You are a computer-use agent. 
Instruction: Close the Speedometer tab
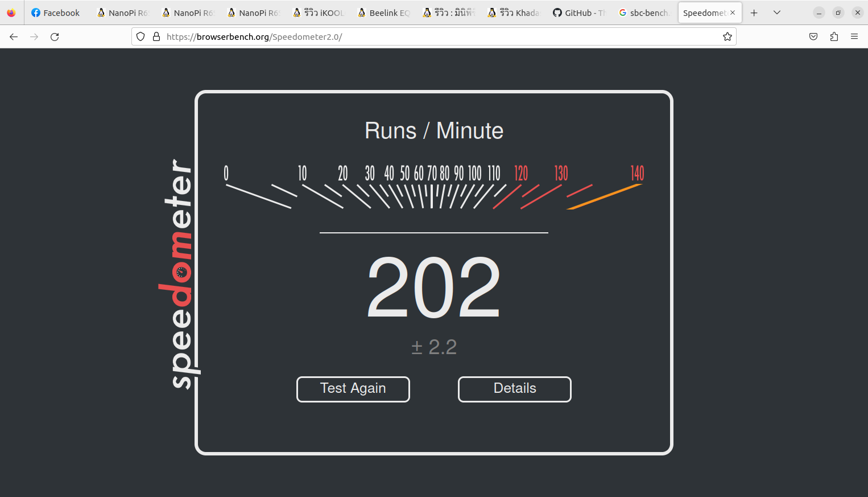(733, 13)
